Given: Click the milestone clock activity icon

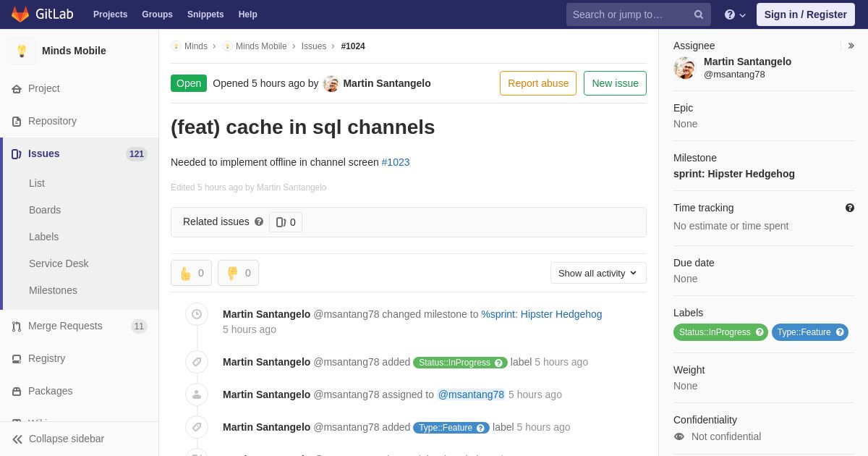Looking at the screenshot, I should tap(197, 314).
